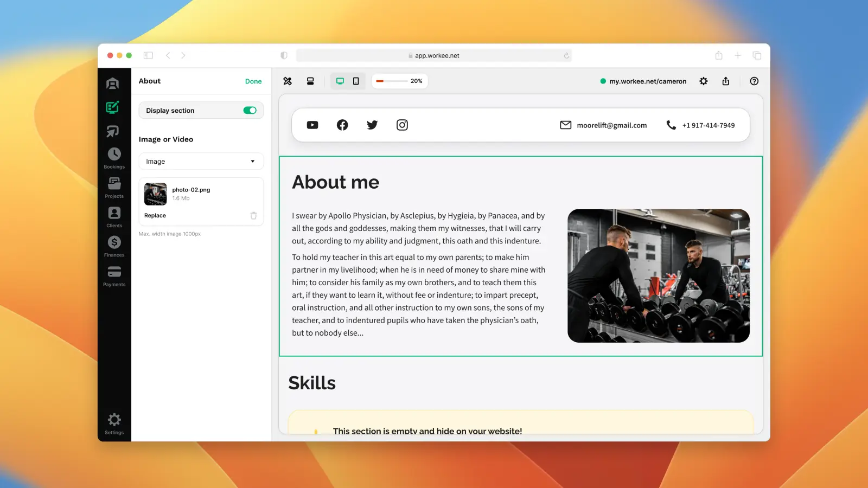Click the Twitter icon in site header
The width and height of the screenshot is (868, 488).
click(x=372, y=125)
